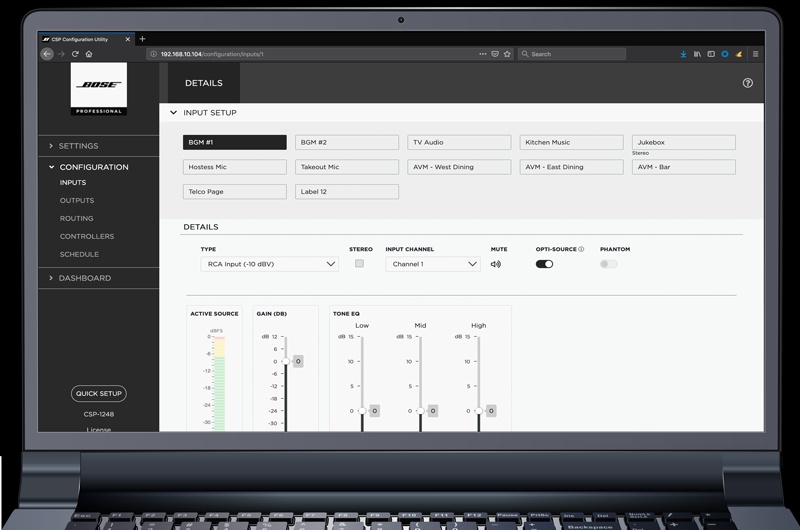
Task: Go to browser home icon
Action: click(89, 54)
